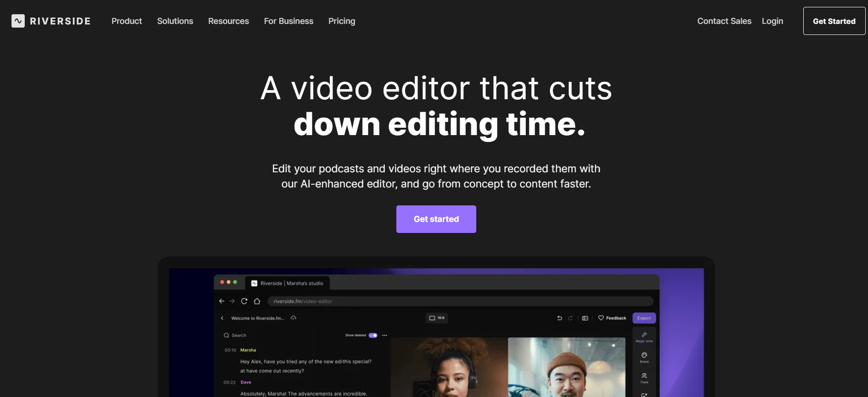The image size is (868, 397).
Task: Click the home icon in mockup browser
Action: (x=257, y=301)
